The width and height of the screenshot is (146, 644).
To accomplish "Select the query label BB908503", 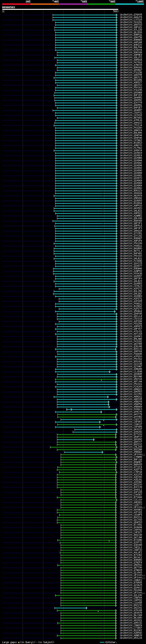I will click(x=8, y=8).
